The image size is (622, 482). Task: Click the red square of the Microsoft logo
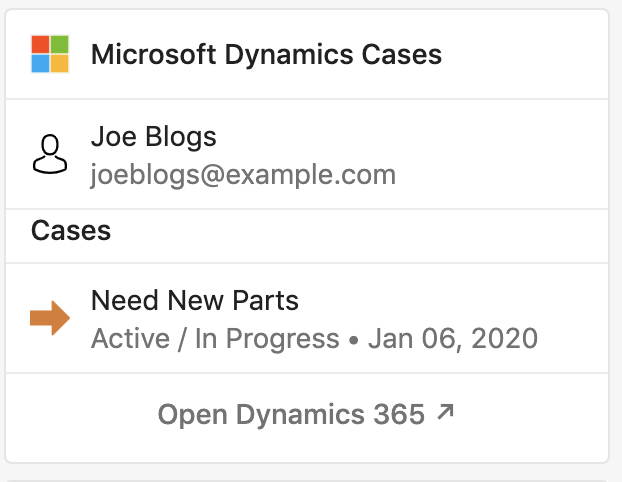pos(40,44)
